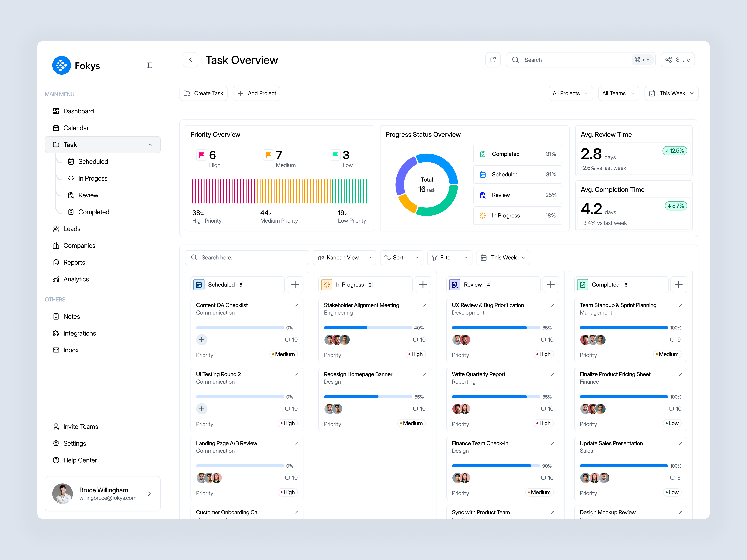
Task: Open the Dashboard section in sidebar
Action: pyautogui.click(x=78, y=111)
